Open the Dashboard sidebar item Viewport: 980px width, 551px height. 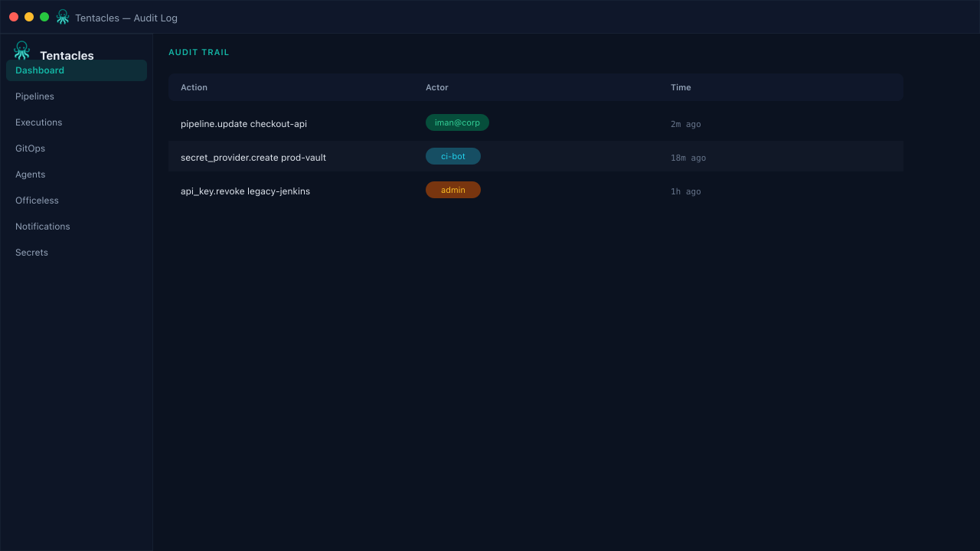tap(77, 70)
